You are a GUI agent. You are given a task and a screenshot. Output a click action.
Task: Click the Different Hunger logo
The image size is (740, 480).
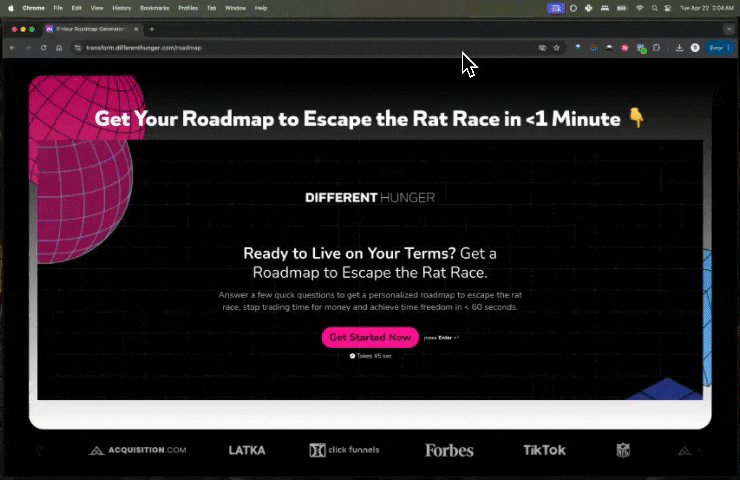click(x=370, y=197)
